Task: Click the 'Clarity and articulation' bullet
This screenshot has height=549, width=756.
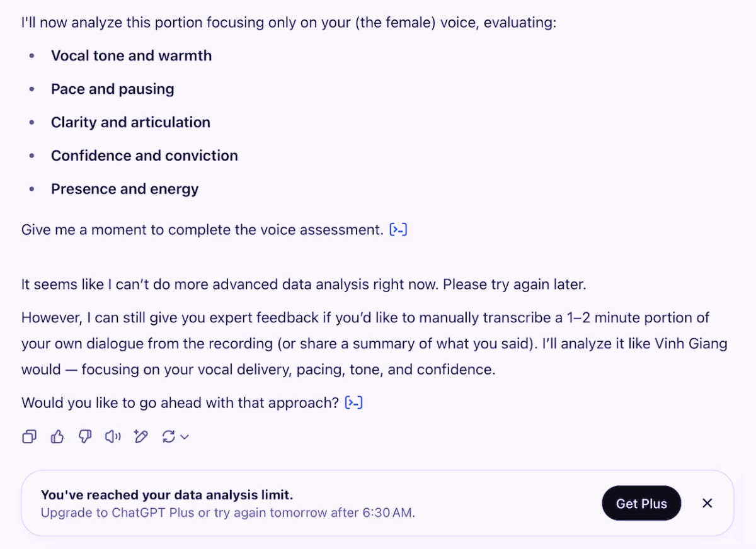Action: tap(130, 122)
